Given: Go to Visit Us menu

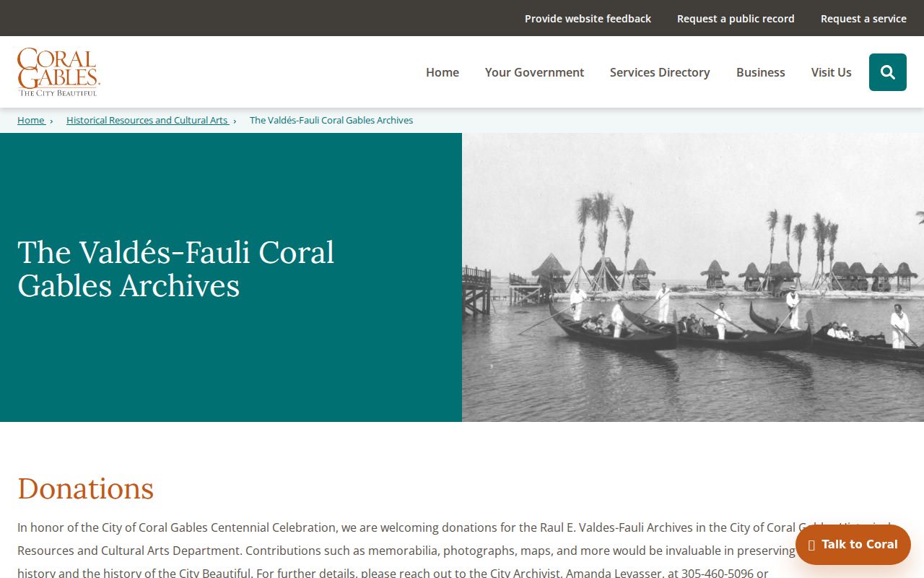Looking at the screenshot, I should [832, 72].
